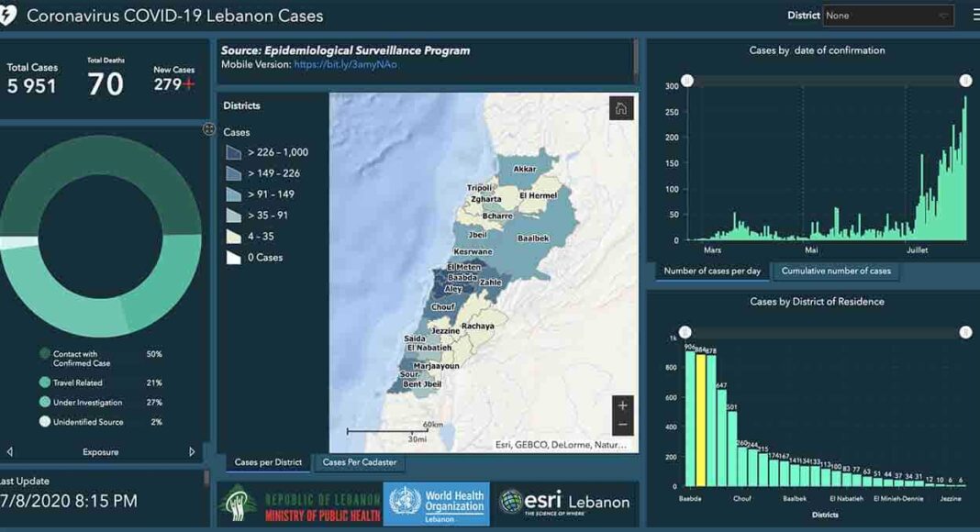Expand the panel using the circular expand icon
The image size is (980, 532).
click(x=208, y=129)
